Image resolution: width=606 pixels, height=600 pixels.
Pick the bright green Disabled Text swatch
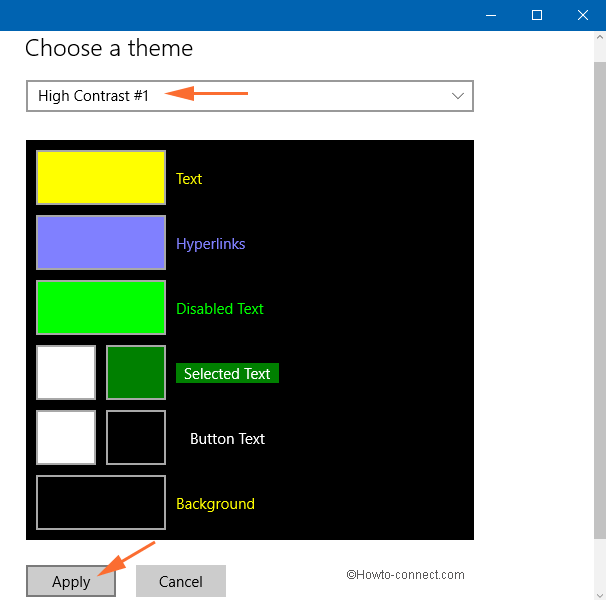101,307
